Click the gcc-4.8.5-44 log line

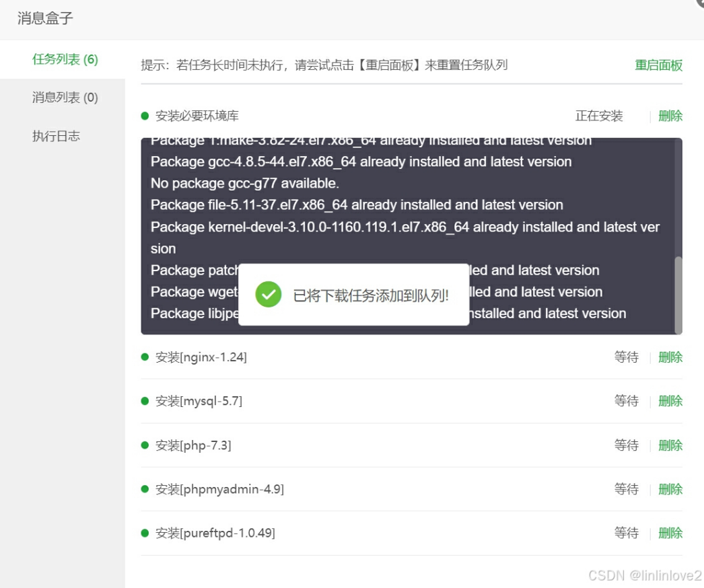(x=361, y=161)
